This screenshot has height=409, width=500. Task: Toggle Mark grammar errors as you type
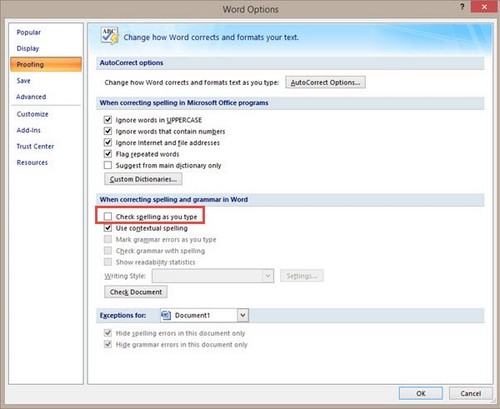(108, 239)
